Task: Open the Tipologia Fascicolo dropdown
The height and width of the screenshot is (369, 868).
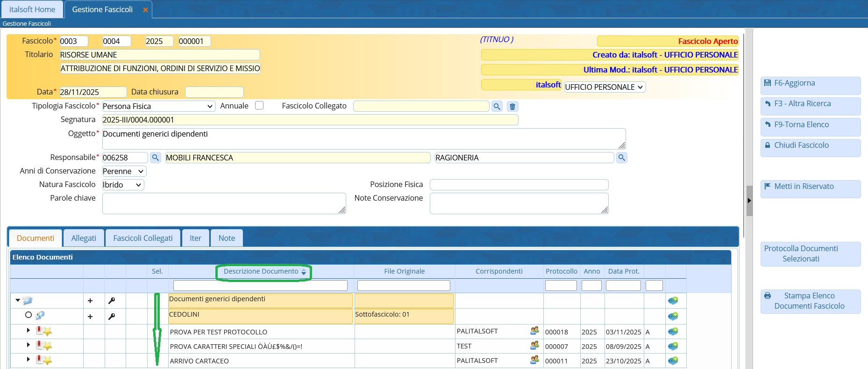Action: tap(158, 106)
